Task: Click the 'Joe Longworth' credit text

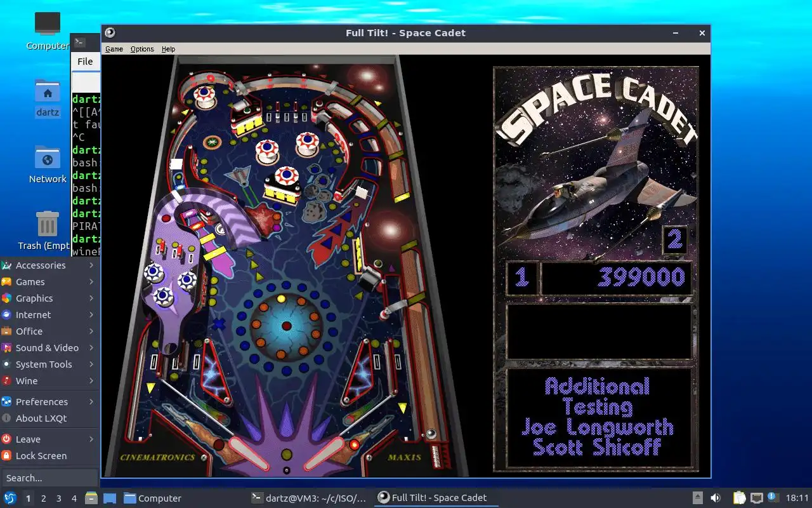Action: 597,427
